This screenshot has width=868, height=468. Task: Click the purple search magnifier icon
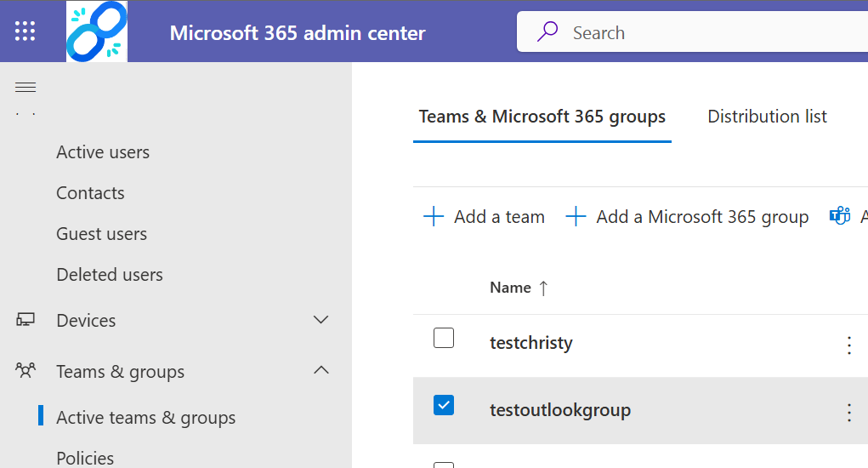point(547,32)
